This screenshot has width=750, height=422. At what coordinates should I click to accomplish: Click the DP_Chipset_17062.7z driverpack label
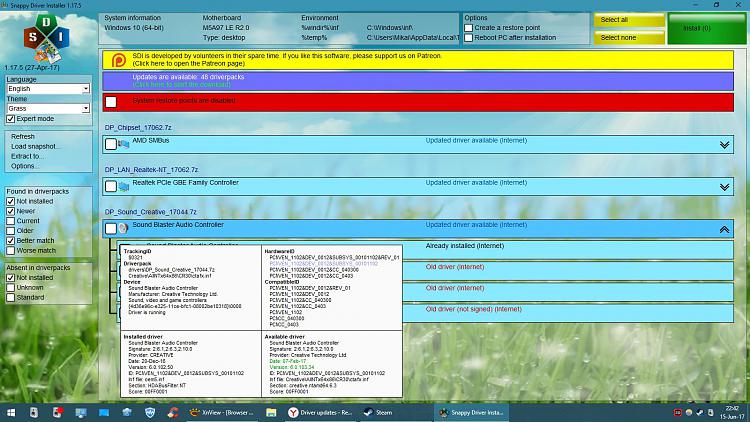point(138,128)
